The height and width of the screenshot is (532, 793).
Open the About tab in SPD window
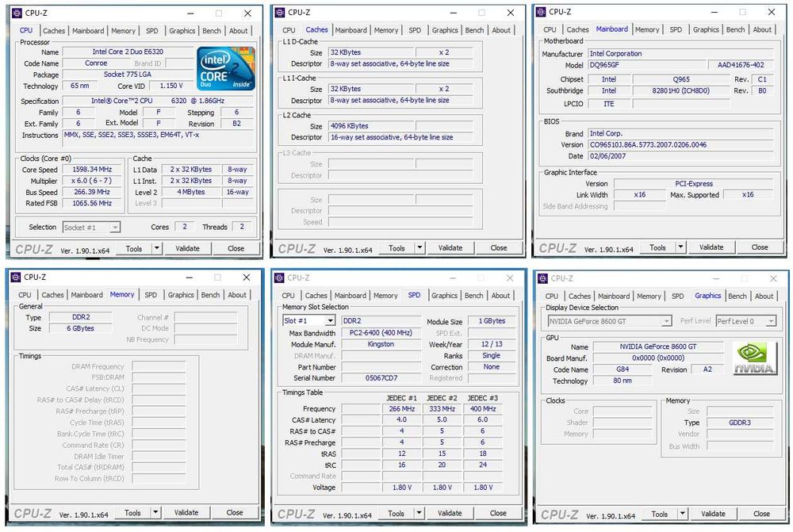point(500,295)
